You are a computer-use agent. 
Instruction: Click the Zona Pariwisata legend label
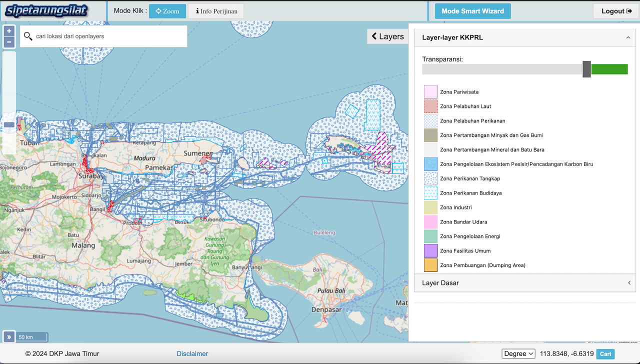click(x=459, y=92)
